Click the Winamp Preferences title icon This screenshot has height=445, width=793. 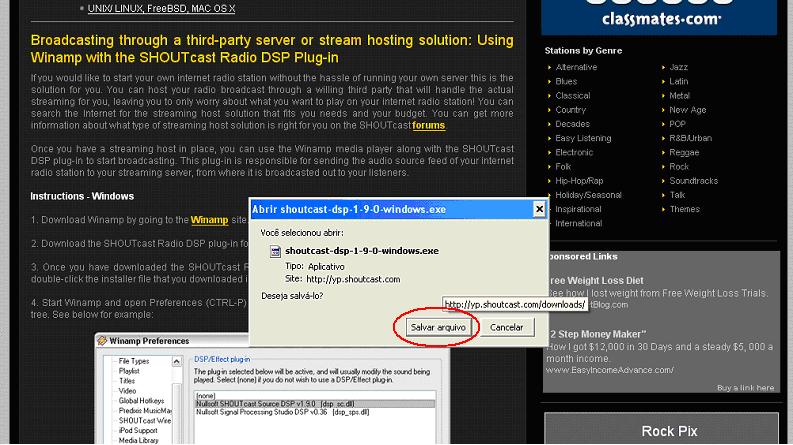coord(102,341)
